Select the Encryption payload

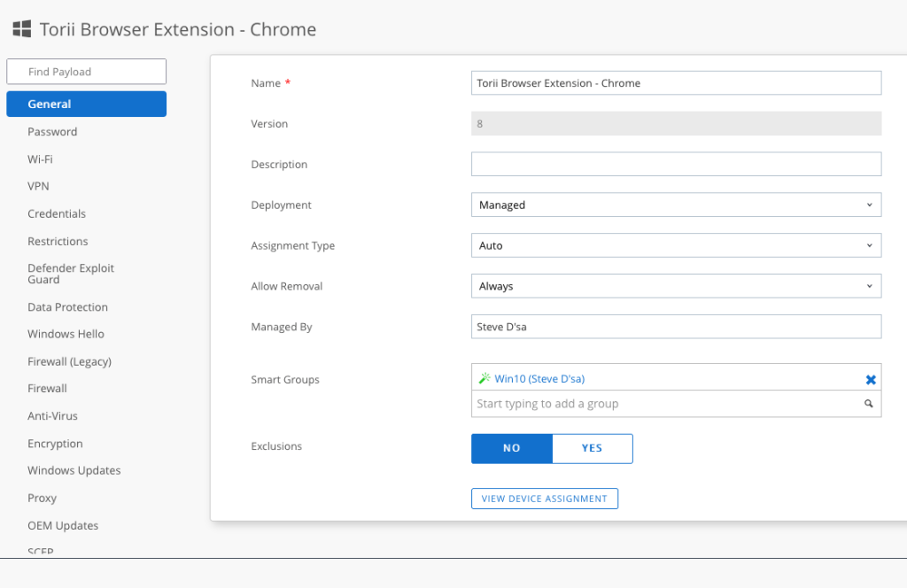click(55, 444)
